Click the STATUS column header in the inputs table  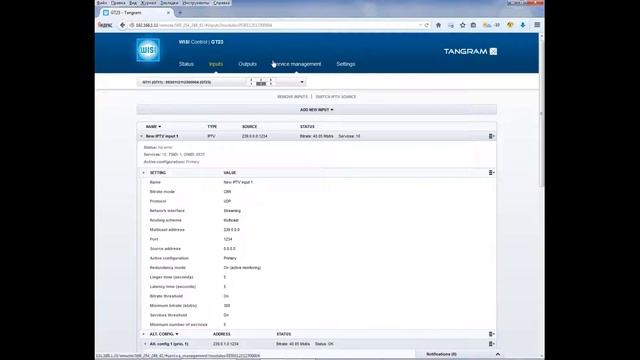[x=307, y=127]
